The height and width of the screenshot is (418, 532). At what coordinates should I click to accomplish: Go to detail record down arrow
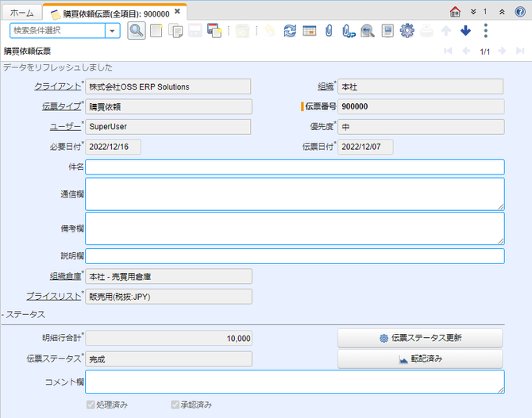(x=465, y=31)
